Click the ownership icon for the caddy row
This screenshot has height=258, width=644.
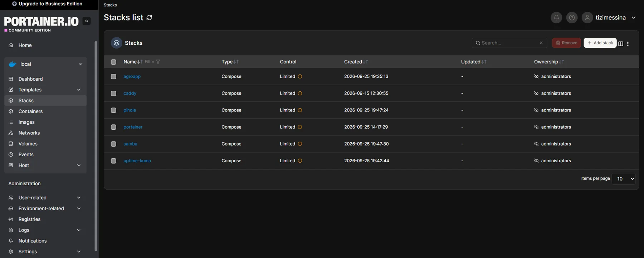536,94
